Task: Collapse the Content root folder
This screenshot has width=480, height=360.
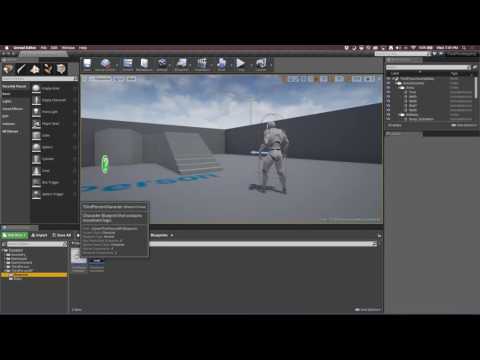Action: point(3,250)
